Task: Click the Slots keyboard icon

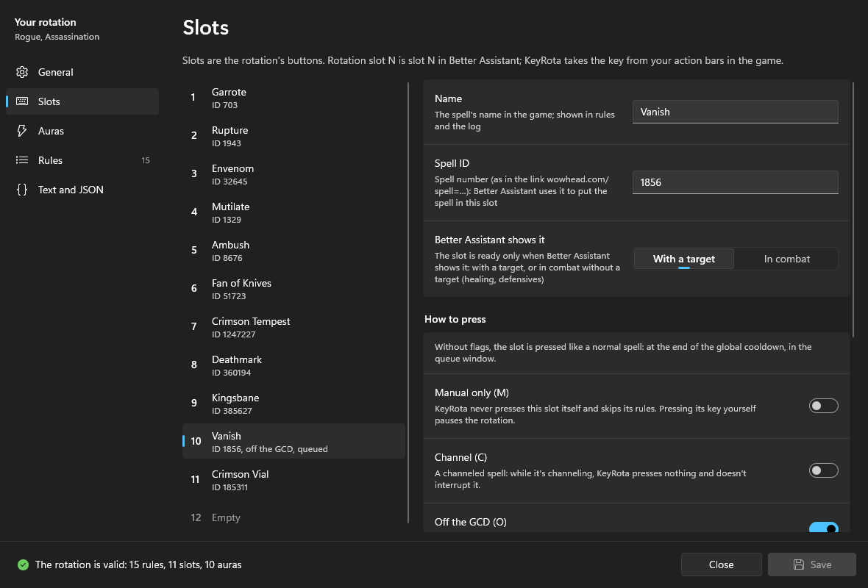Action: pos(22,101)
